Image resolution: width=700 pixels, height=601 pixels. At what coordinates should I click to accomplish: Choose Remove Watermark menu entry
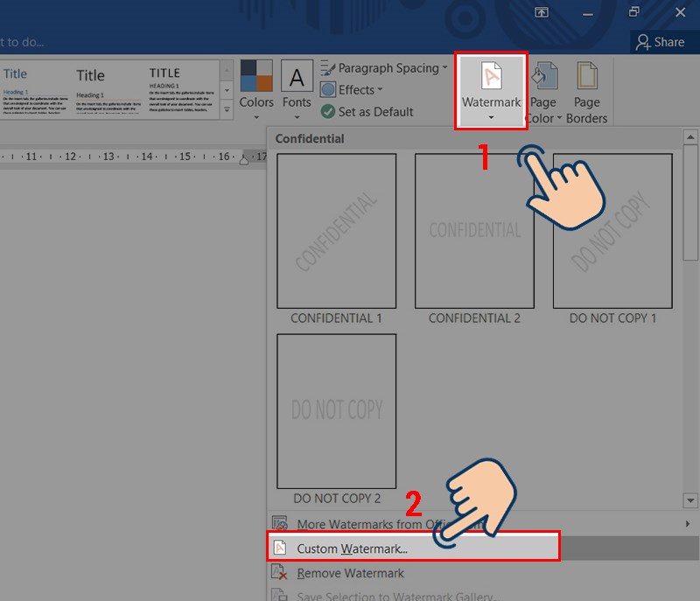483,573
